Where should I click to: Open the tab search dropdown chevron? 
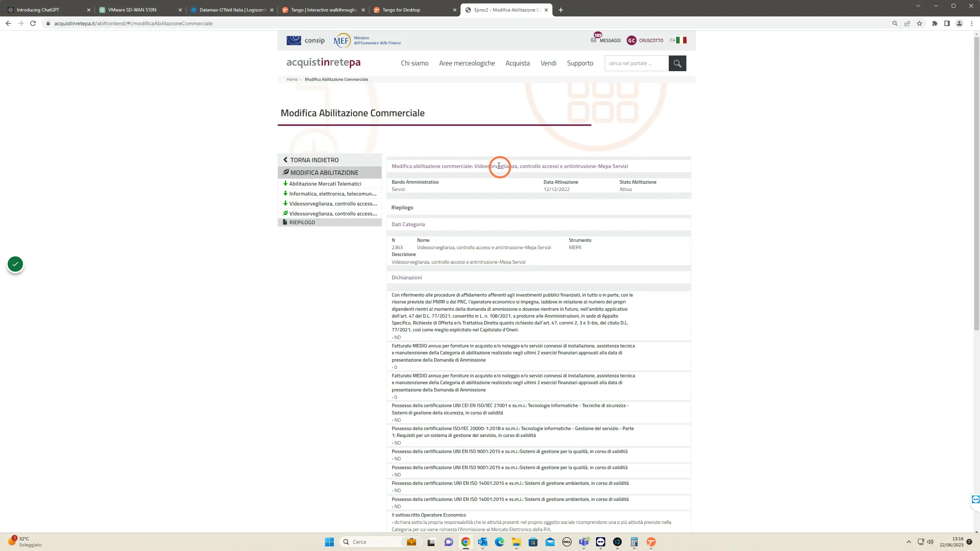tap(918, 6)
